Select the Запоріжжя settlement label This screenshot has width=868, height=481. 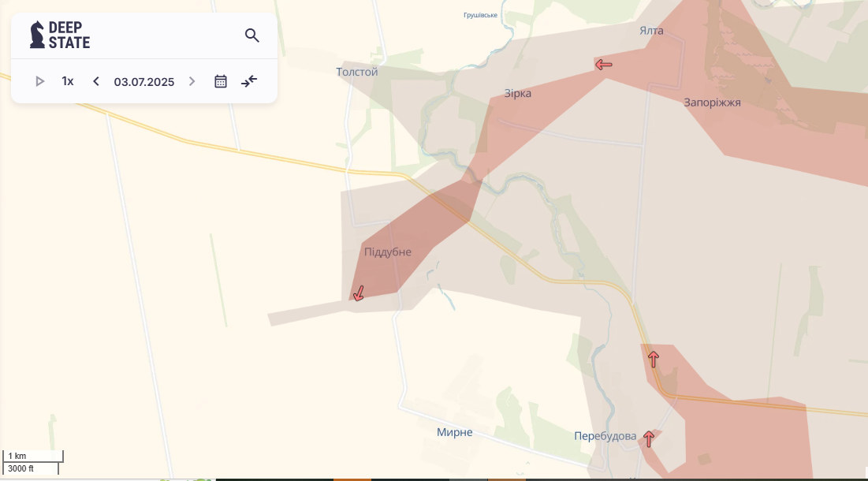click(712, 103)
